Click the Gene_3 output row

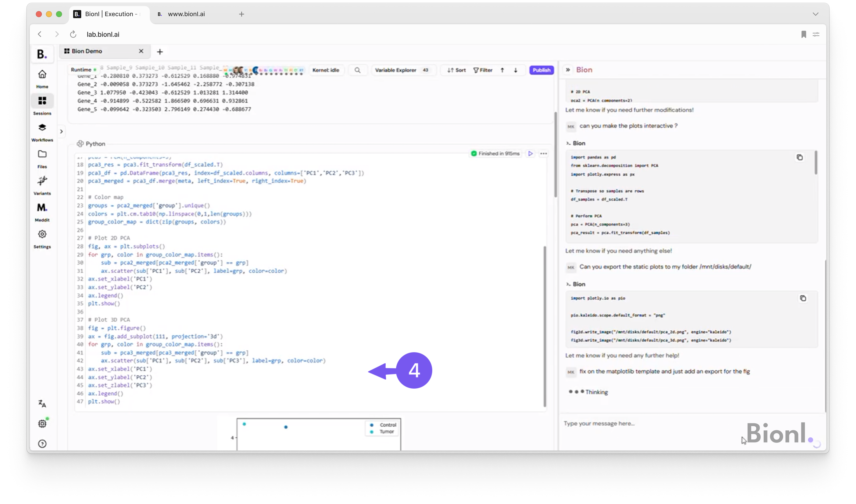coord(162,92)
